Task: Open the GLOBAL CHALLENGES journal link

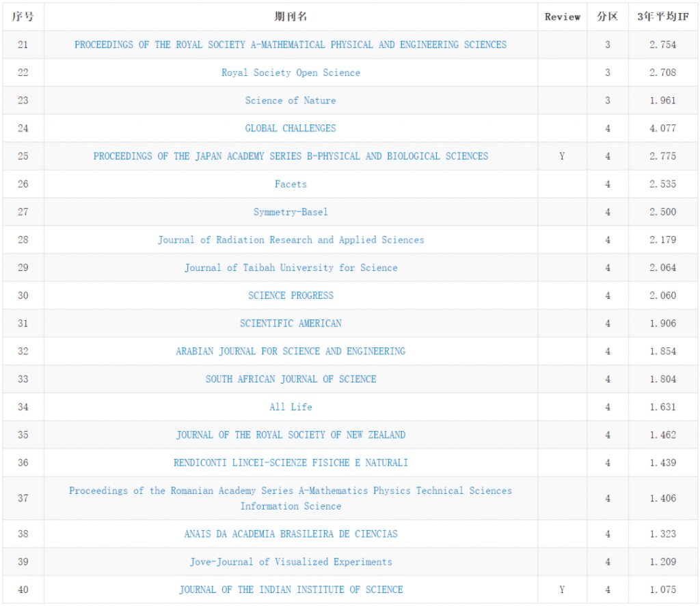Action: pyautogui.click(x=291, y=129)
